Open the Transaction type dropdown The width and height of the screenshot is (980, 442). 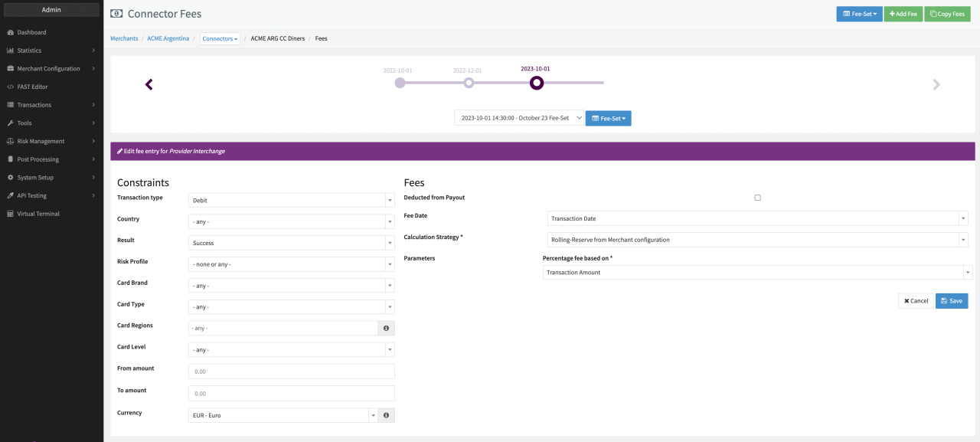[x=291, y=200]
